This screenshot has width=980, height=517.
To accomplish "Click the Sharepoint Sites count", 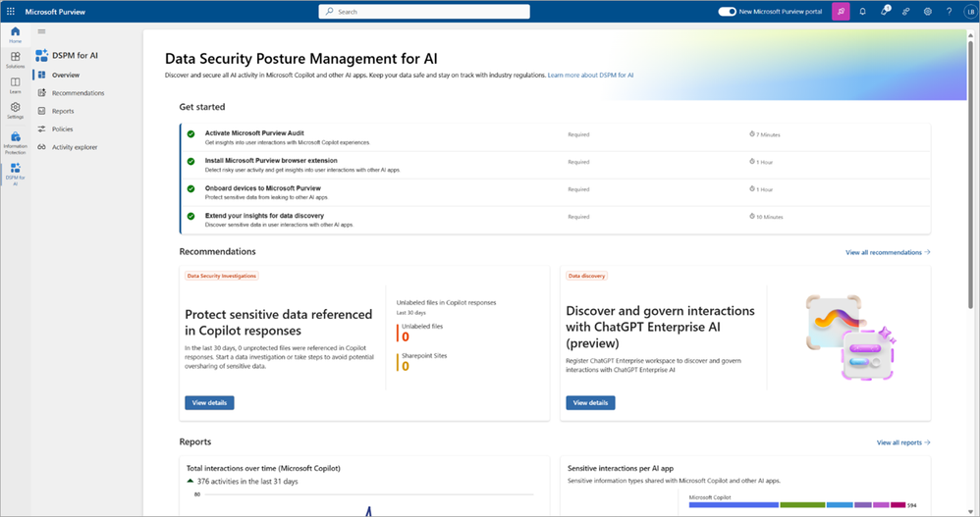I will click(x=406, y=367).
